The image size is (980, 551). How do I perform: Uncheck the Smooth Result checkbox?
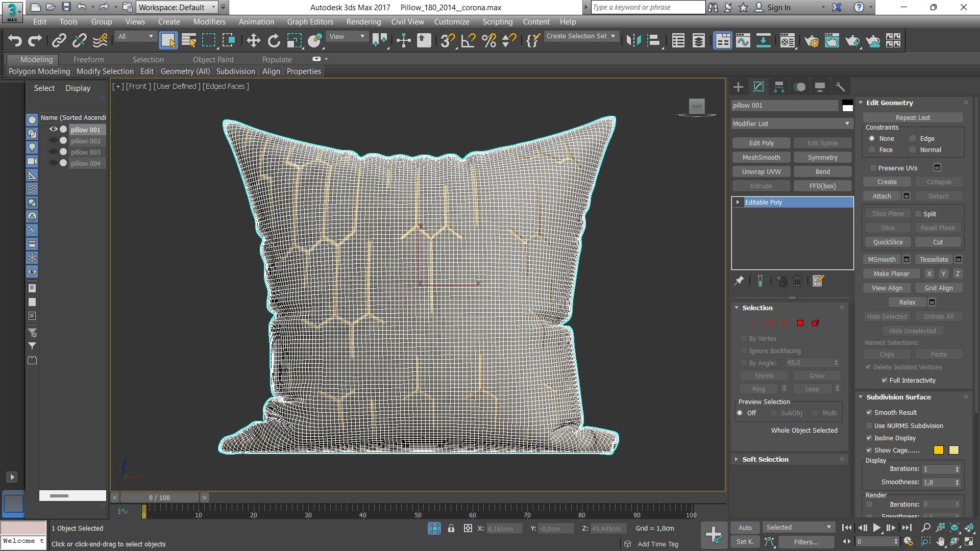pyautogui.click(x=869, y=412)
